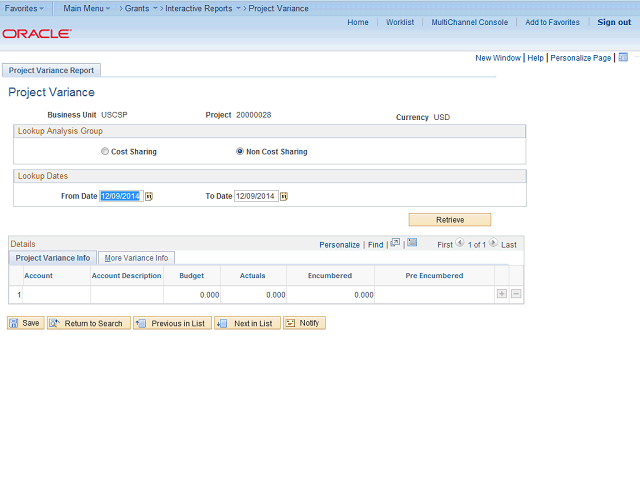Click the project number 20000028
This screenshot has height=480, width=640.
coord(253,115)
